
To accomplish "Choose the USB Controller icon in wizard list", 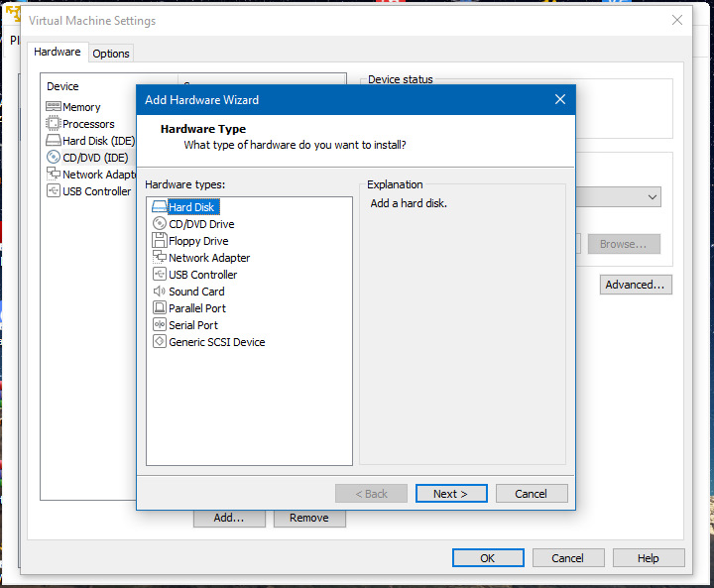I will coord(160,275).
